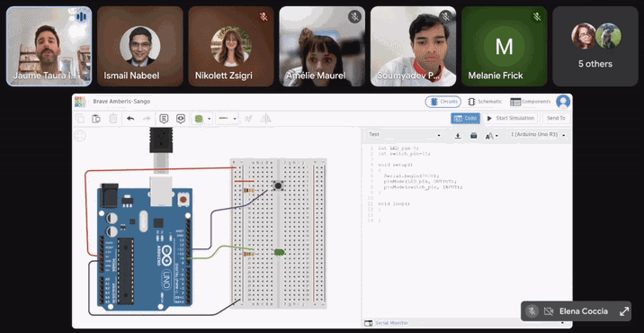Screen dimensions: 644x333
Task: Open the Text code mode dropdown
Action: click(x=405, y=135)
